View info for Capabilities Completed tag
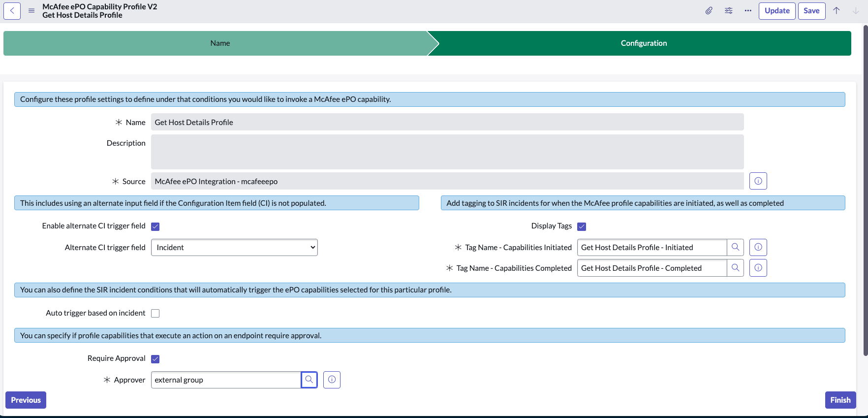Image resolution: width=868 pixels, height=418 pixels. click(758, 268)
